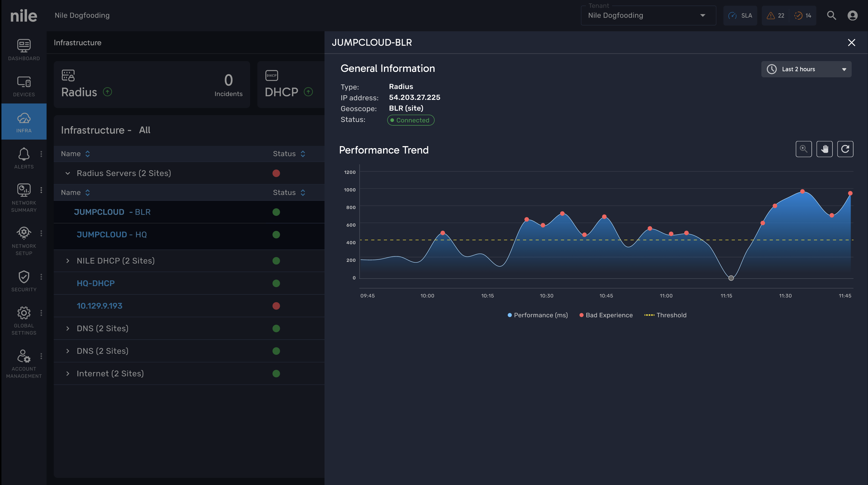Open the user account profile icon

click(852, 15)
